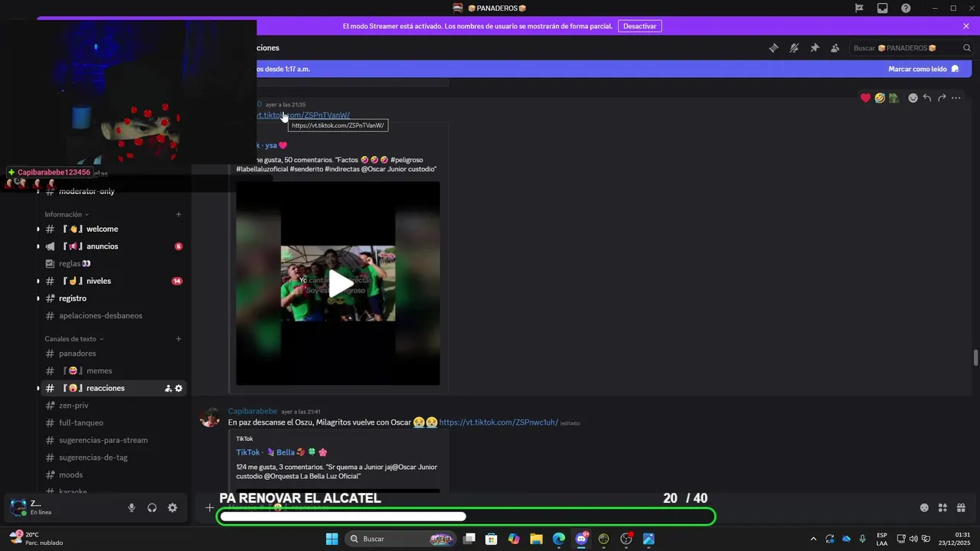Open File Explorer from taskbar
This screenshot has width=980, height=551.
536,539
